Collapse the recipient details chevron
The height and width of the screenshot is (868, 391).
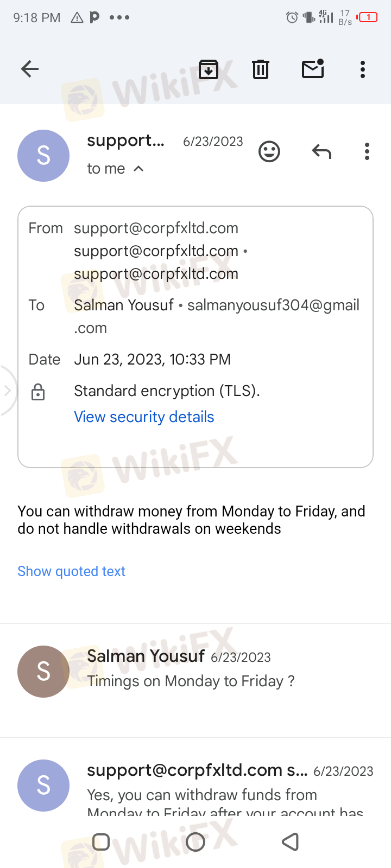point(138,169)
